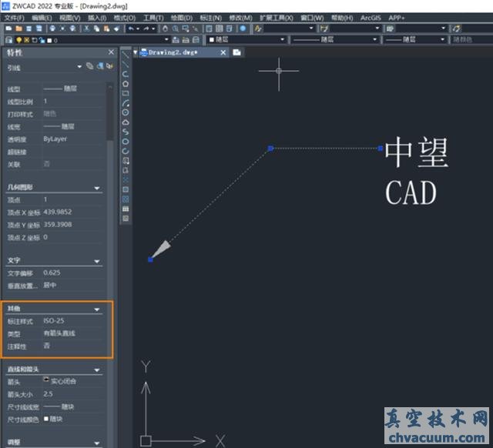Close the 特性 properties panel
This screenshot has width=493, height=448.
111,52
